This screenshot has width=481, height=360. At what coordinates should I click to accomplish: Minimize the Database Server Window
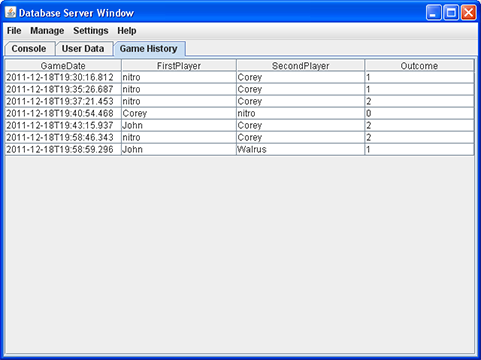pyautogui.click(x=433, y=13)
